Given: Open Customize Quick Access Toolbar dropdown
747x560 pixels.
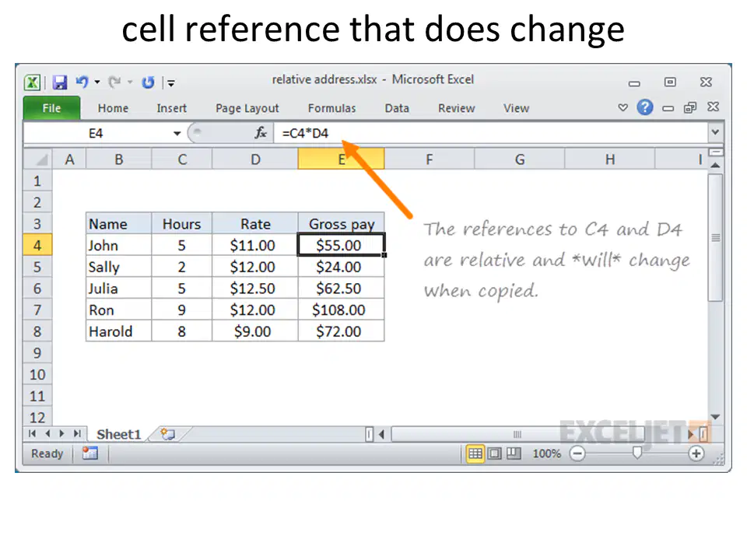Looking at the screenshot, I should (x=171, y=83).
